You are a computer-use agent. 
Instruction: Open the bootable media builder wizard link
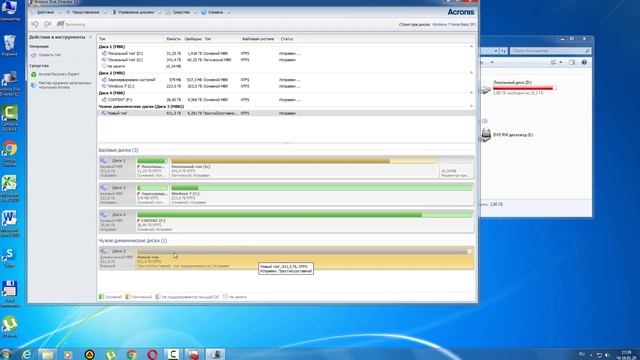click(x=64, y=85)
